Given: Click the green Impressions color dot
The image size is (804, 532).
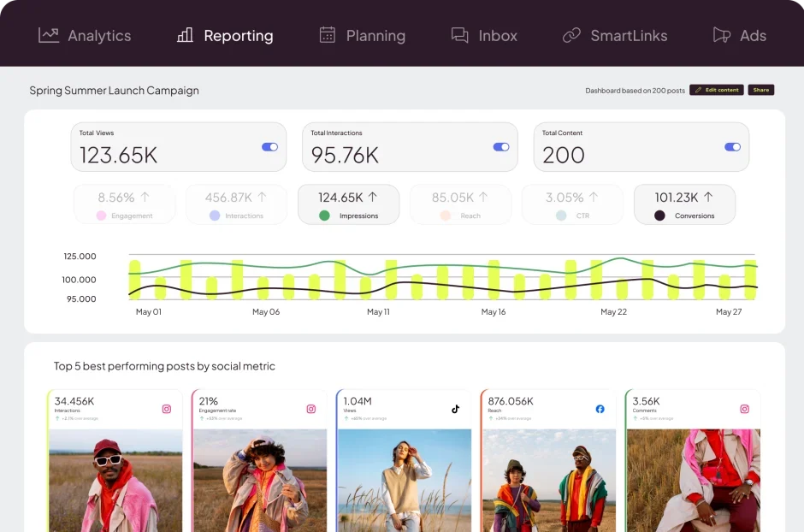Looking at the screenshot, I should click(x=324, y=216).
